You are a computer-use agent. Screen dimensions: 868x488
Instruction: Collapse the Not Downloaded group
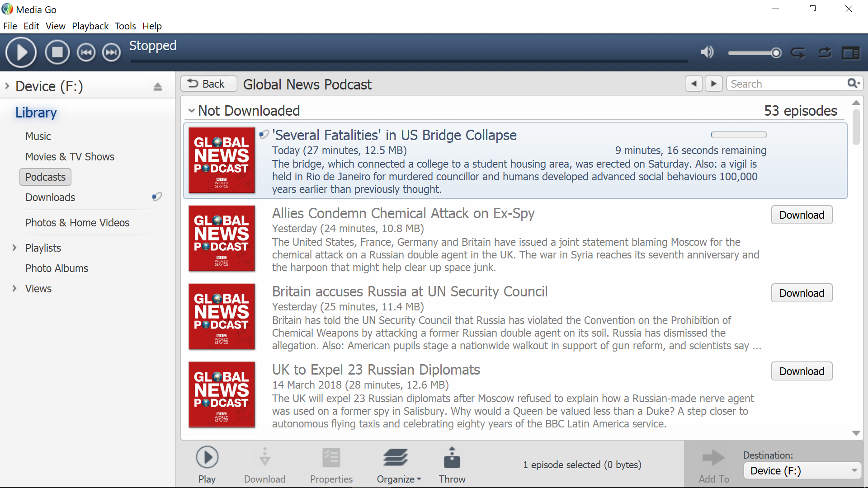(x=192, y=111)
